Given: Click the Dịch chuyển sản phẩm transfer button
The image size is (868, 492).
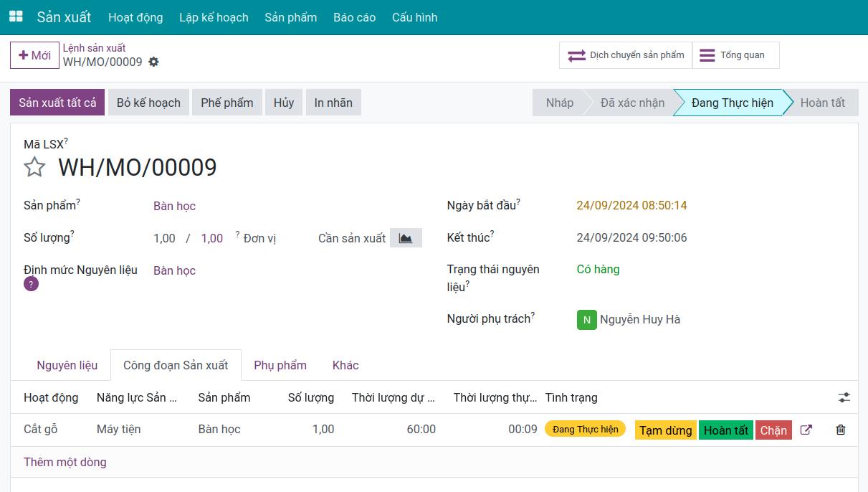Looking at the screenshot, I should click(626, 55).
